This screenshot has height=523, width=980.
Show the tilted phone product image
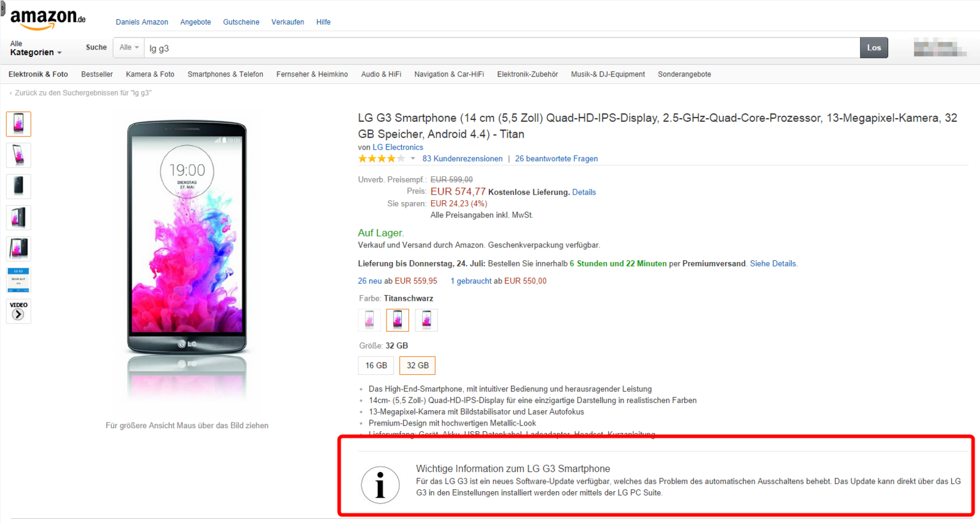tap(18, 156)
